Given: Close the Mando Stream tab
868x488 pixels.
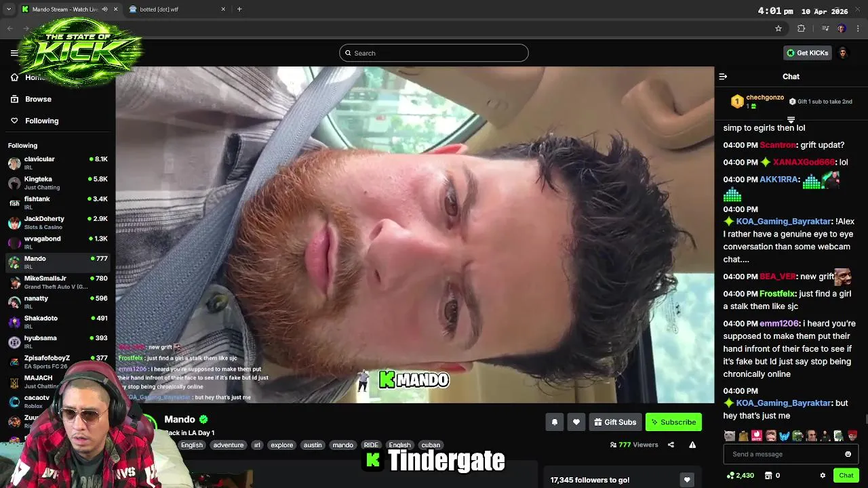Looking at the screenshot, I should coord(115,9).
